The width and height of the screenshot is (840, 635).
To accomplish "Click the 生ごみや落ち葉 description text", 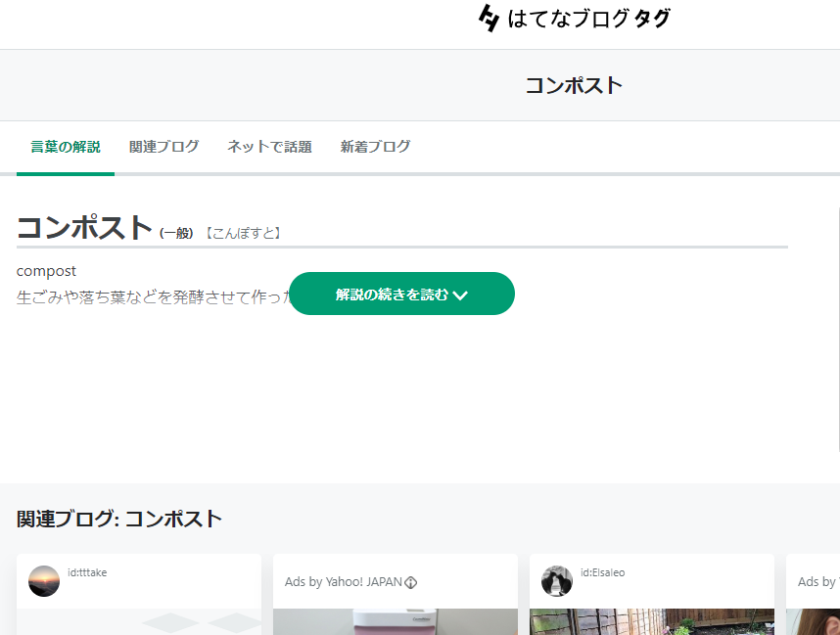I will click(153, 297).
